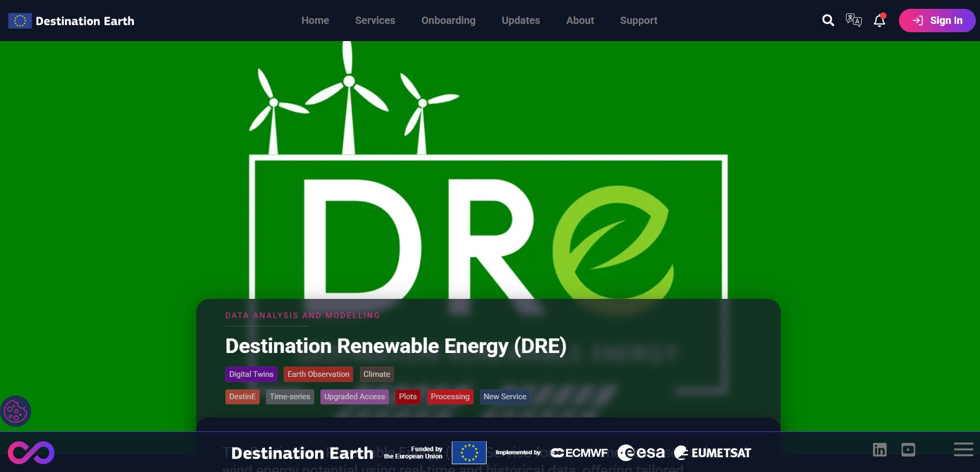Open the notifications bell
Image resolution: width=980 pixels, height=472 pixels.
click(879, 20)
